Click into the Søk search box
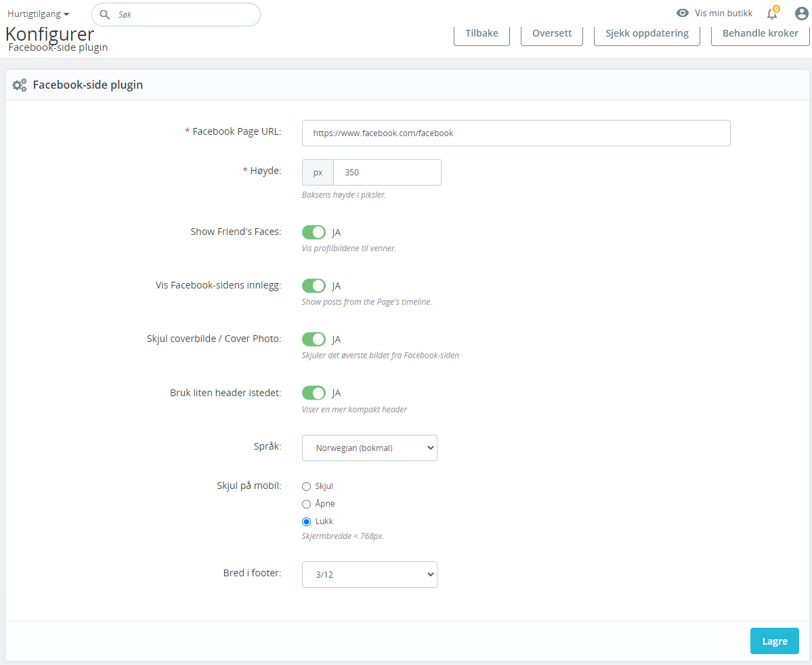This screenshot has width=812, height=665. [176, 14]
